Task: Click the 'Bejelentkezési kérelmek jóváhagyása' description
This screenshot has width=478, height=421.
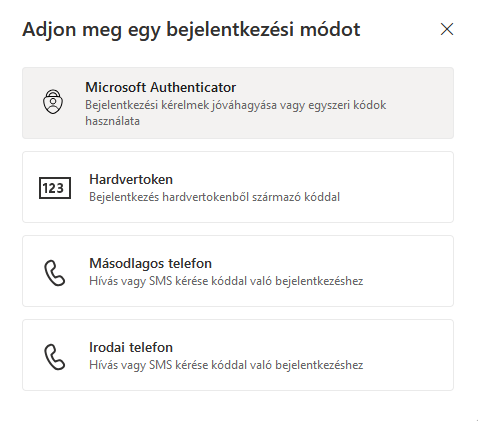Action: point(236,113)
